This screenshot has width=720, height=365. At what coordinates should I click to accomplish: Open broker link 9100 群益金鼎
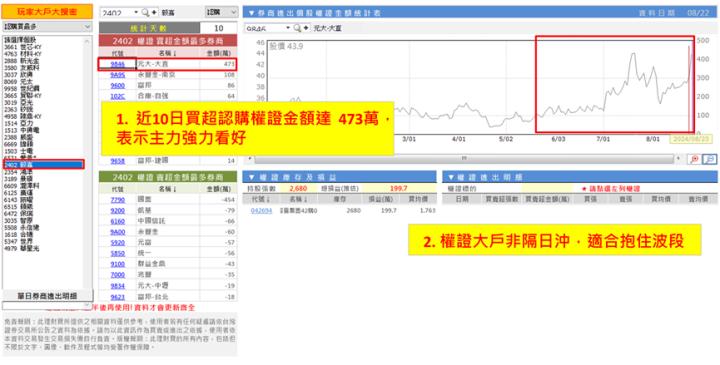coord(118,264)
